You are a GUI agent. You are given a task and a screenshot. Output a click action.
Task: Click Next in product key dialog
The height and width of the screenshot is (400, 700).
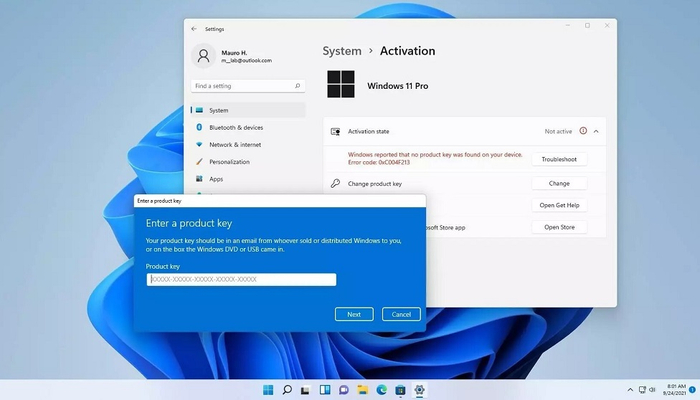pos(354,314)
